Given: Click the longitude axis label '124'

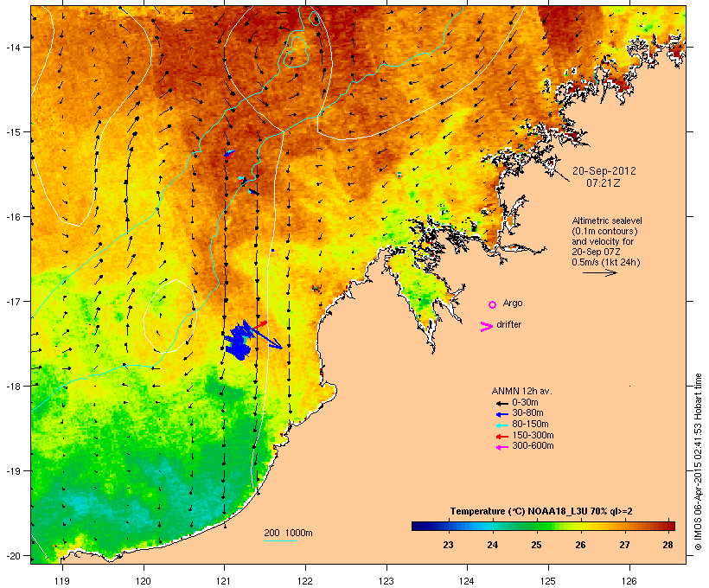Looking at the screenshot, I should click(x=467, y=580).
